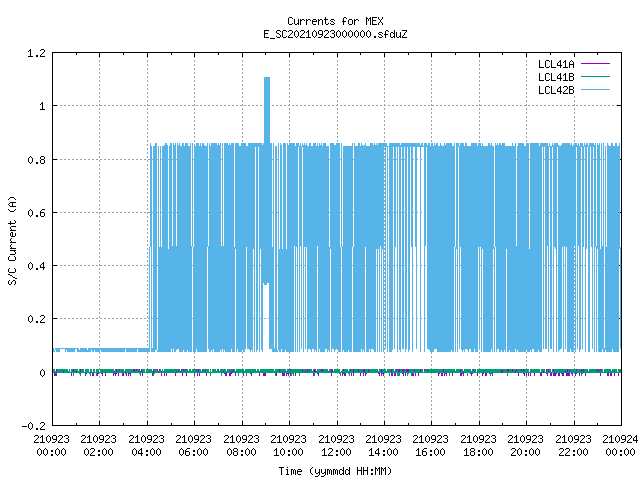Click the green LCL41B legend line sample
Image resolution: width=640 pixels, height=480 pixels.
tap(595, 77)
